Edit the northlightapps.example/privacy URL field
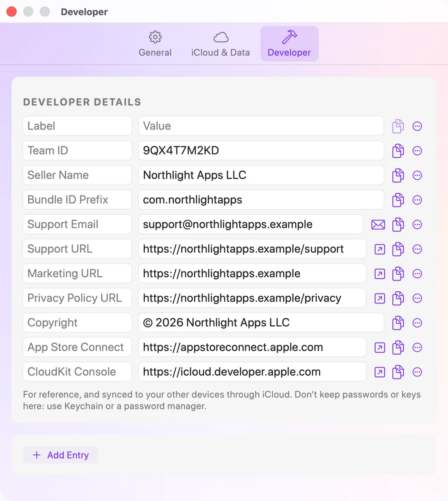 pyautogui.click(x=252, y=298)
